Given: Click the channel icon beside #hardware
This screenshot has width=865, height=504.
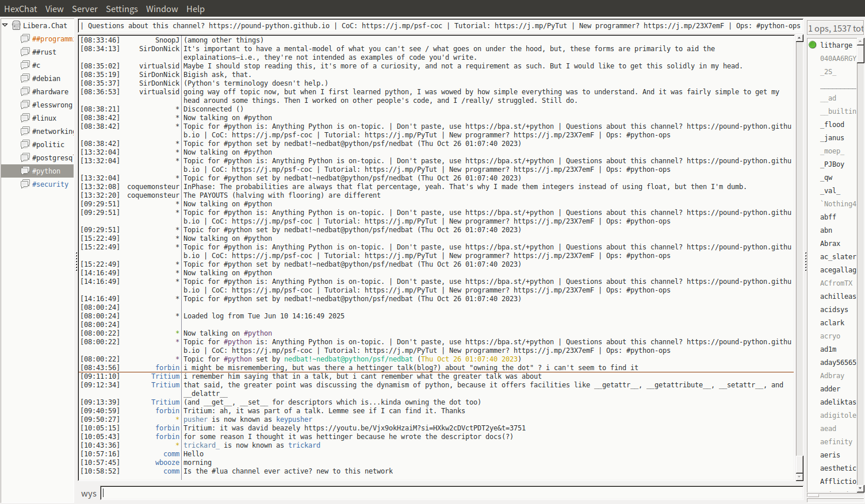Looking at the screenshot, I should [25, 91].
